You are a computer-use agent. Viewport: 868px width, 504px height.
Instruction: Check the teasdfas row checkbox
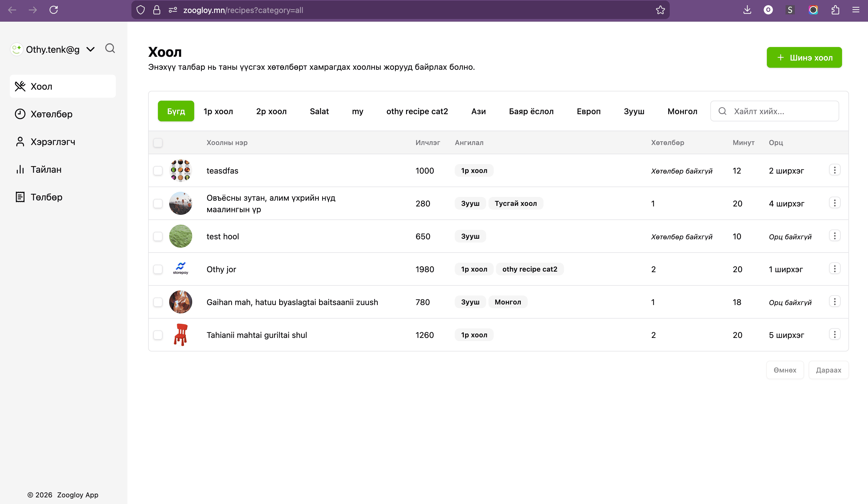pyautogui.click(x=158, y=171)
